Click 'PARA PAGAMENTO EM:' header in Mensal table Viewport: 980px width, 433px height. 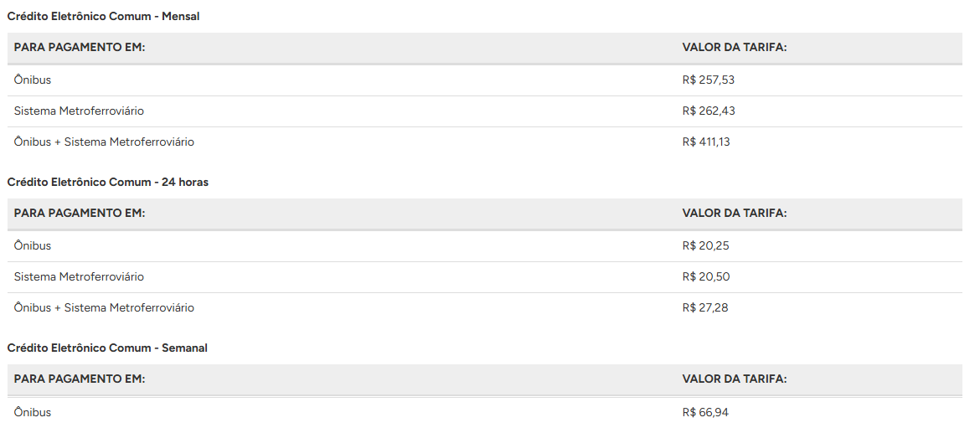[x=80, y=47]
